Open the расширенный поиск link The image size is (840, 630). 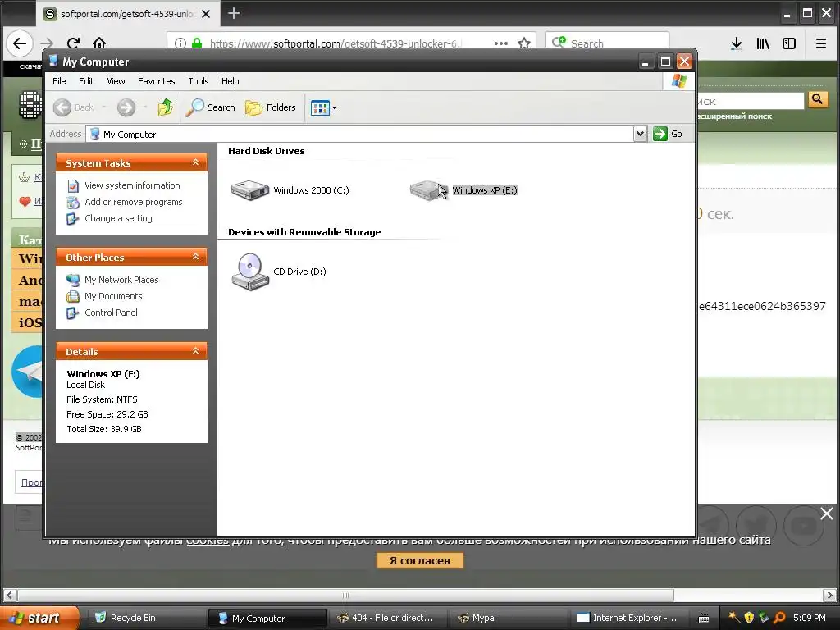735,116
